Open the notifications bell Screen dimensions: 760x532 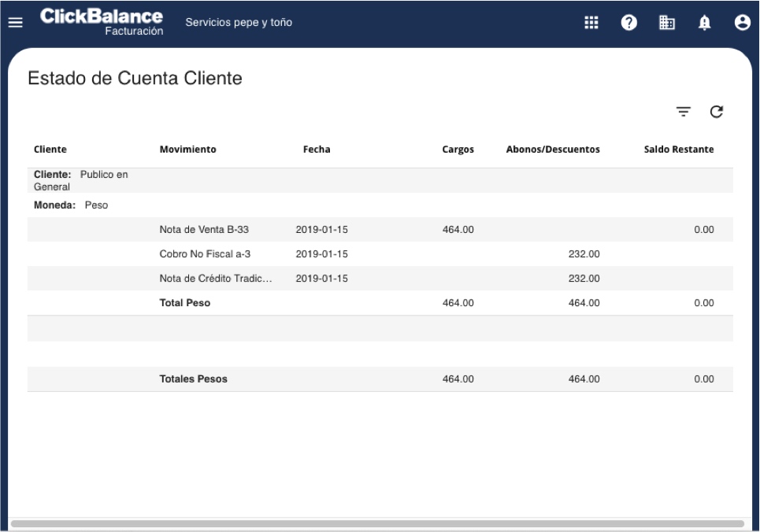703,23
